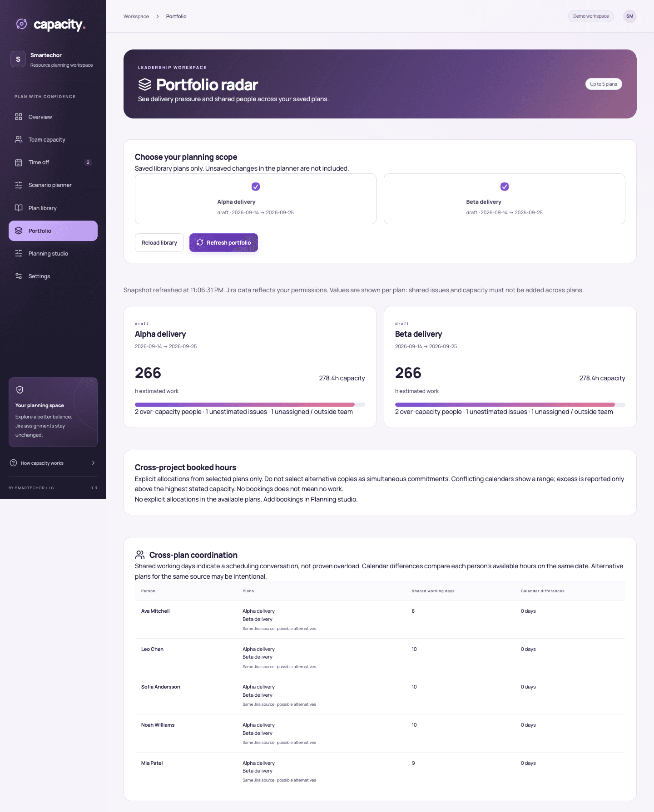Click the shield icon in planning space card
The height and width of the screenshot is (812, 654).
tap(20, 389)
